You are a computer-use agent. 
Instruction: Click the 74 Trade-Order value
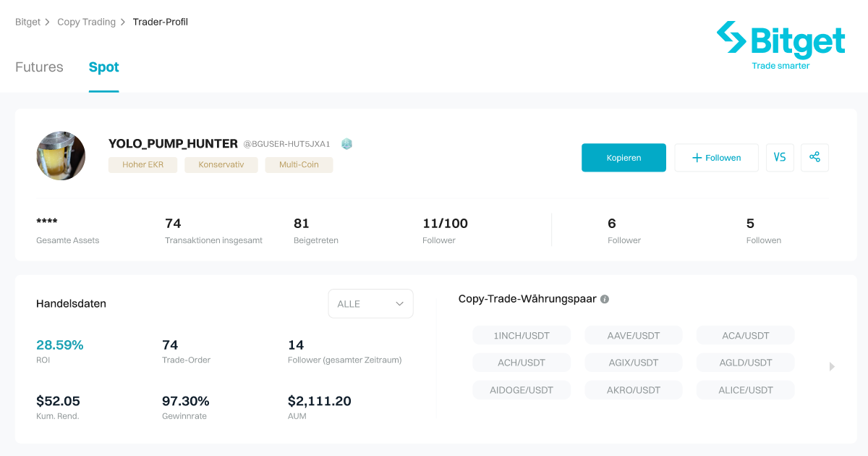coord(170,345)
